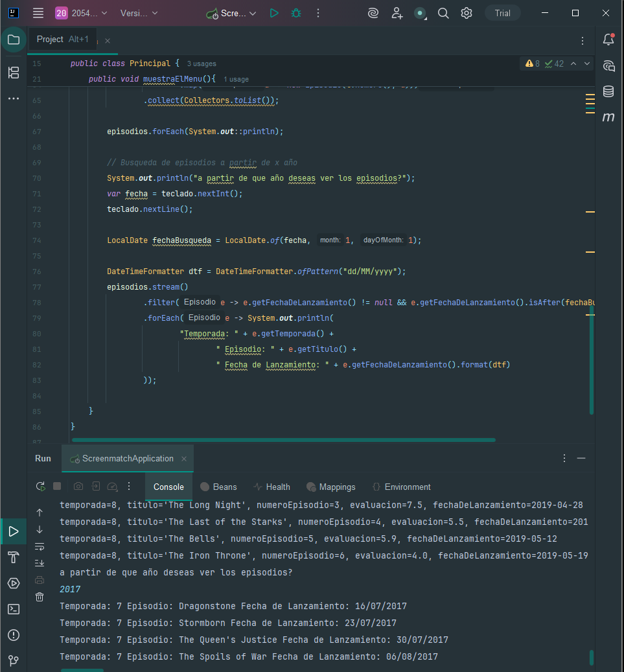The width and height of the screenshot is (624, 672).
Task: Switch to the Health tab
Action: click(272, 487)
